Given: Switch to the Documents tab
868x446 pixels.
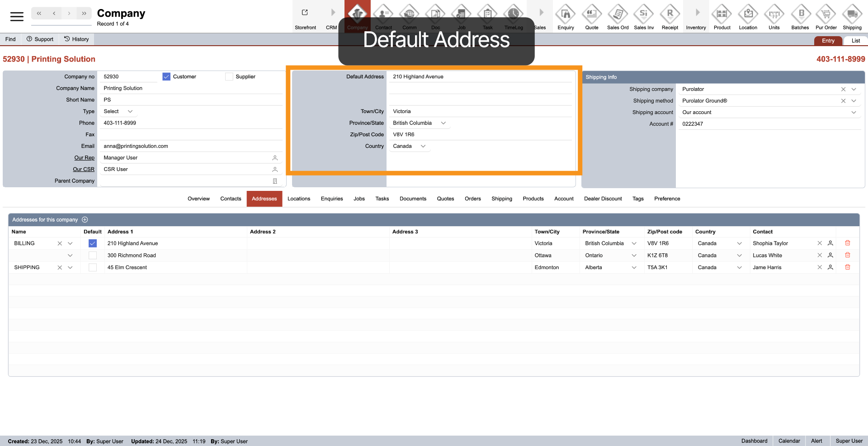Looking at the screenshot, I should 413,199.
